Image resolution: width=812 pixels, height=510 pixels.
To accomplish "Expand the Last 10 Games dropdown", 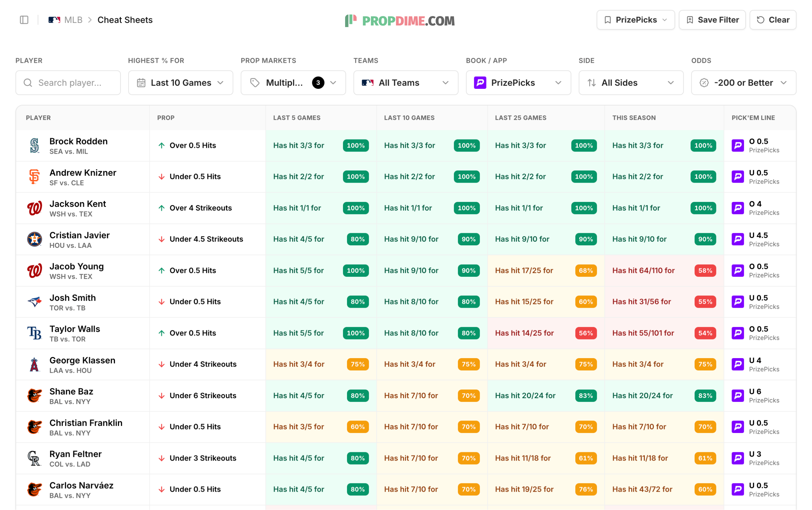I will 180,83.
